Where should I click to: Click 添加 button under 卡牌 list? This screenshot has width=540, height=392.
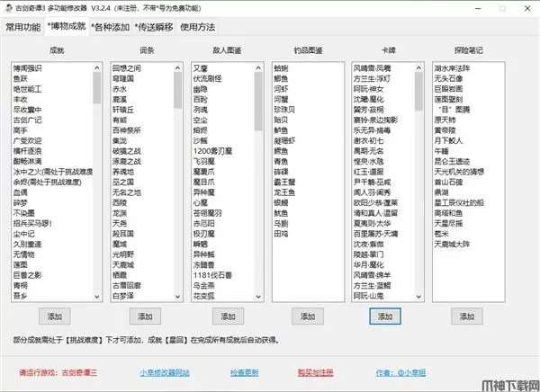[385, 316]
